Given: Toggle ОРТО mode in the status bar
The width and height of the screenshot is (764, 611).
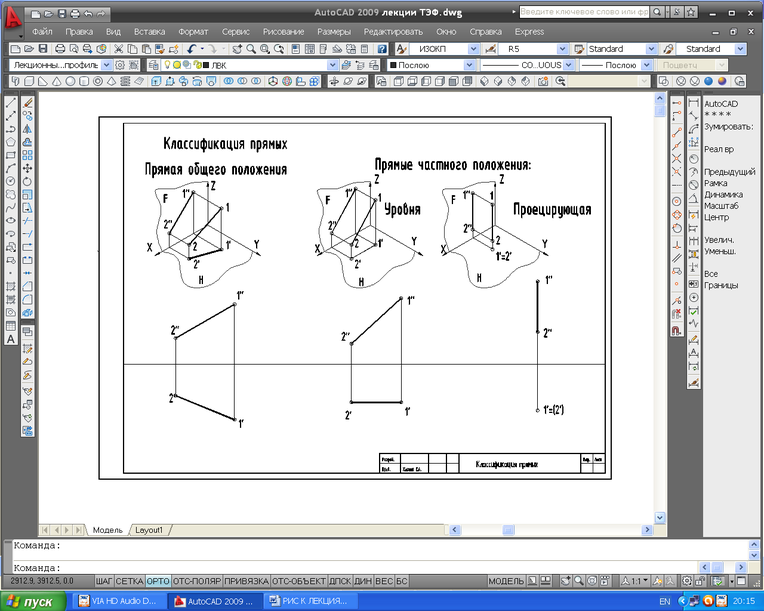Looking at the screenshot, I should coord(158,581).
